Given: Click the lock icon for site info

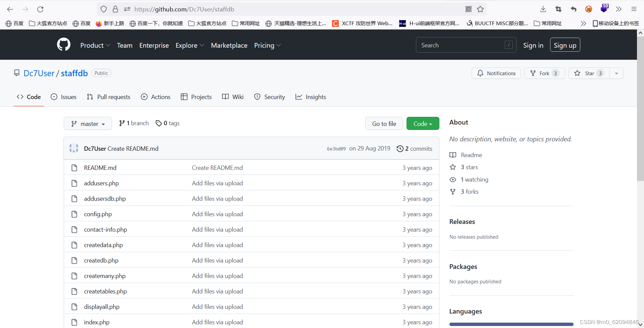Looking at the screenshot, I should pos(115,9).
